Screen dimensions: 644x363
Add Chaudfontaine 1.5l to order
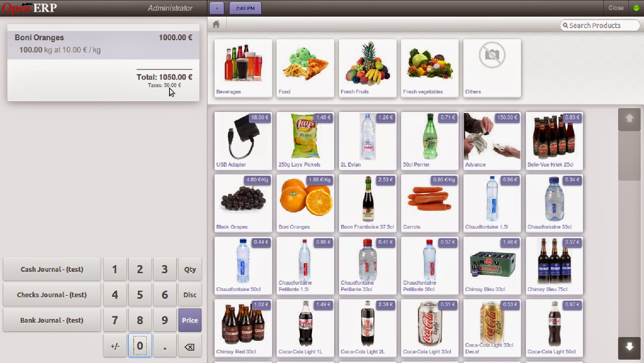coord(492,203)
